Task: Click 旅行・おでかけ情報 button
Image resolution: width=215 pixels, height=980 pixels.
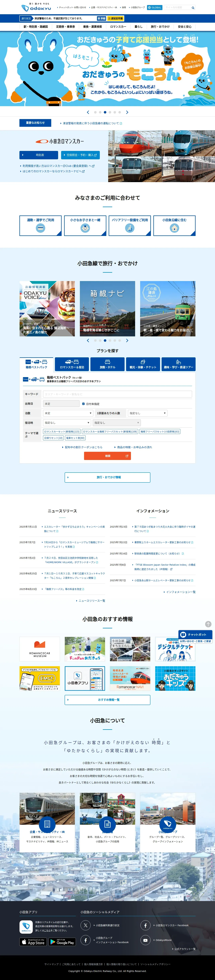Action: (x=107, y=477)
